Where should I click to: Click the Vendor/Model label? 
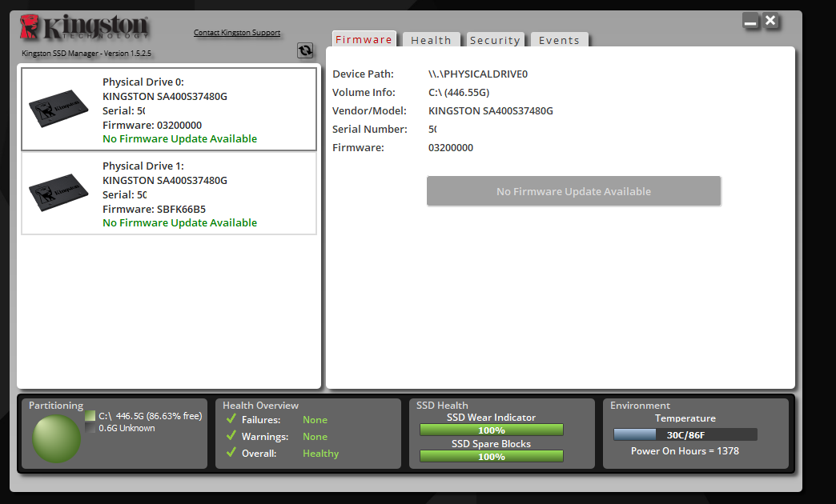coord(369,111)
